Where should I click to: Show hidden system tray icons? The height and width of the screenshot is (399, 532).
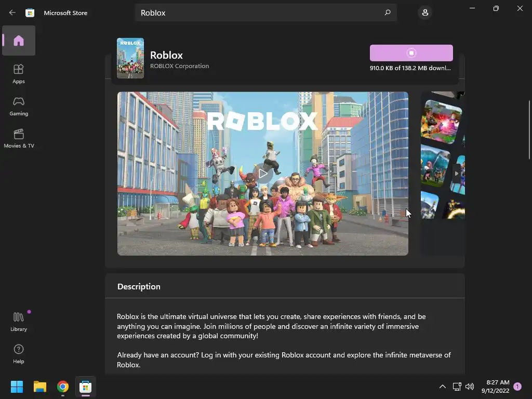click(x=443, y=387)
